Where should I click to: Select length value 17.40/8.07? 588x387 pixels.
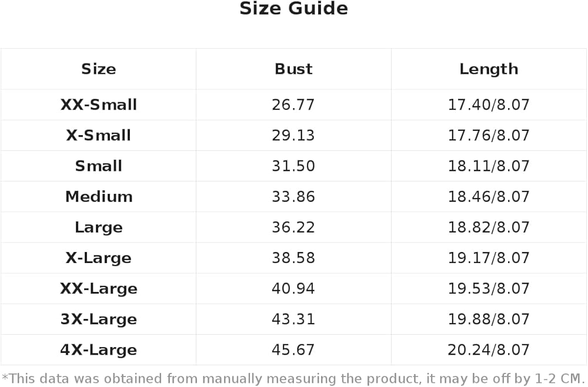(489, 105)
